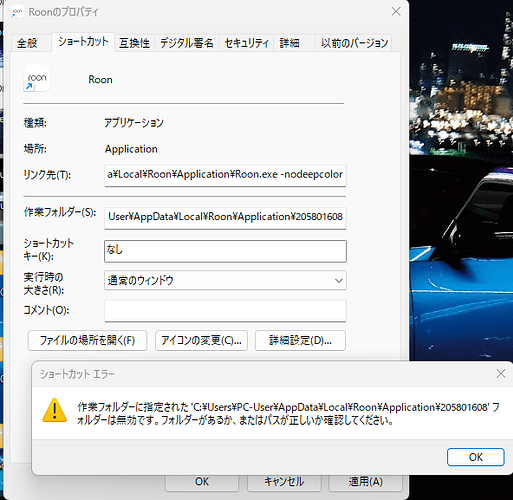This screenshot has height=500, width=513.
Task: Focus the ショートカットキー field showing なし
Action: pos(225,251)
